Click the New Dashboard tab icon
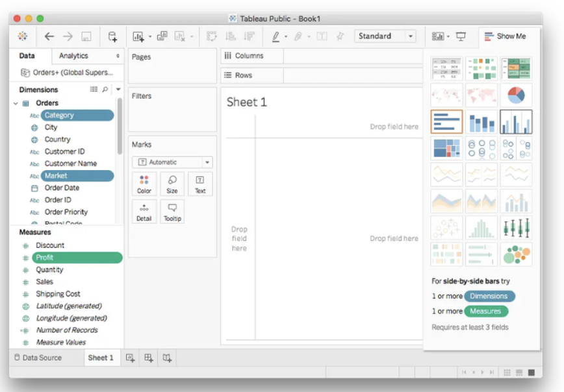The height and width of the screenshot is (392, 564). [149, 358]
